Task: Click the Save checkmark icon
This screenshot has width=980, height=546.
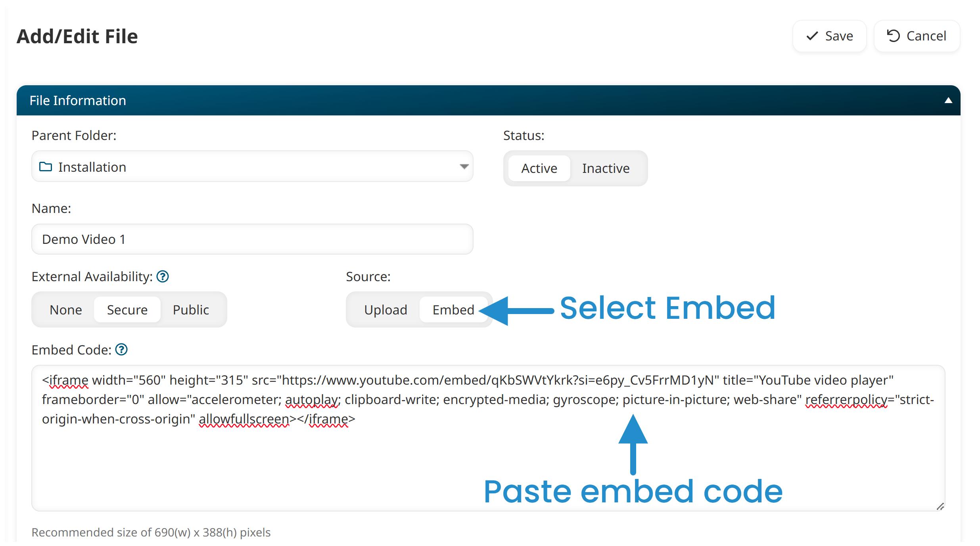Action: tap(812, 36)
